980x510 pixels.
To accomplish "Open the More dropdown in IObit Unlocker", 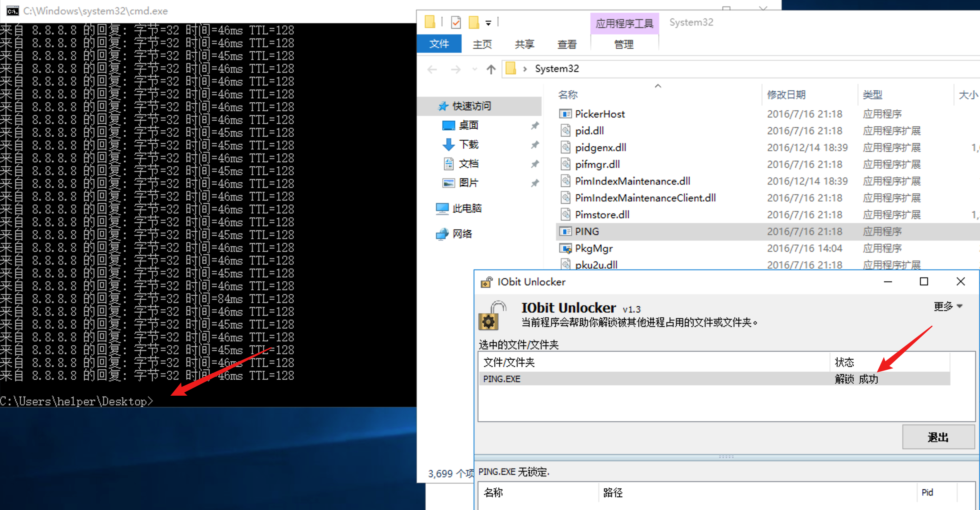I will 948,307.
